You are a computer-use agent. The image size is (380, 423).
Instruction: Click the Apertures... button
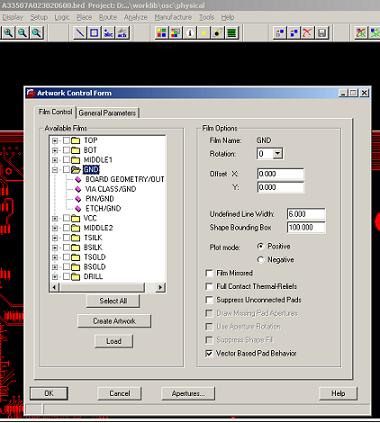[x=188, y=394]
